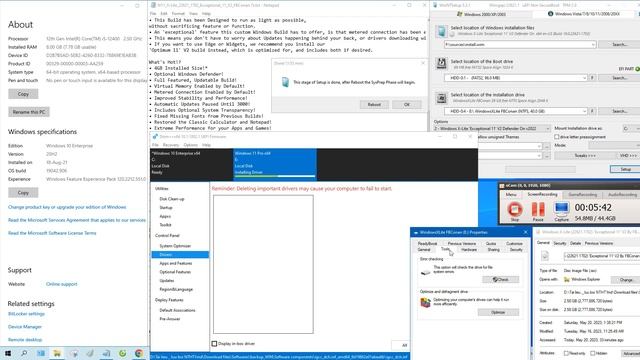
Task: Click the Rename this PC button
Action: (29, 112)
